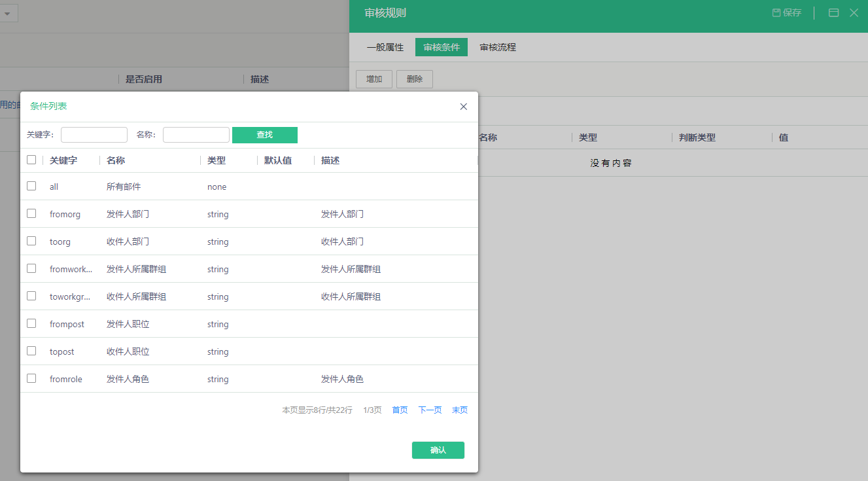Select the fromorg keyword cell

point(65,214)
